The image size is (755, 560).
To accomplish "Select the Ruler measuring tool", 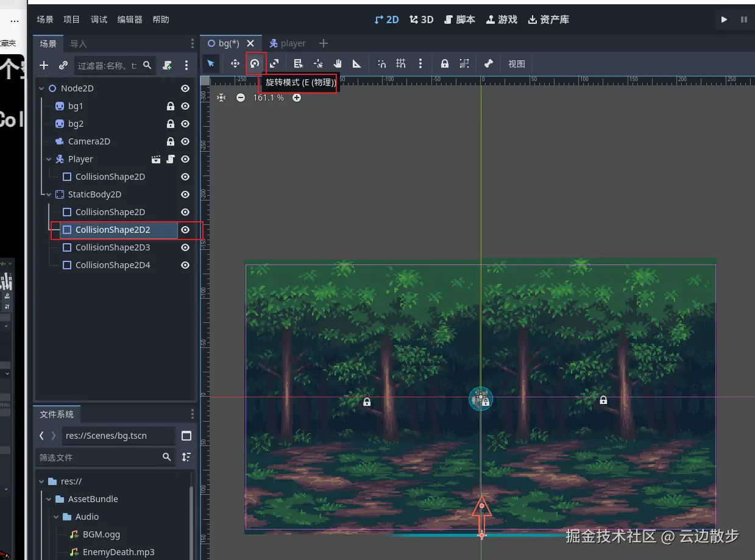I will click(x=357, y=63).
